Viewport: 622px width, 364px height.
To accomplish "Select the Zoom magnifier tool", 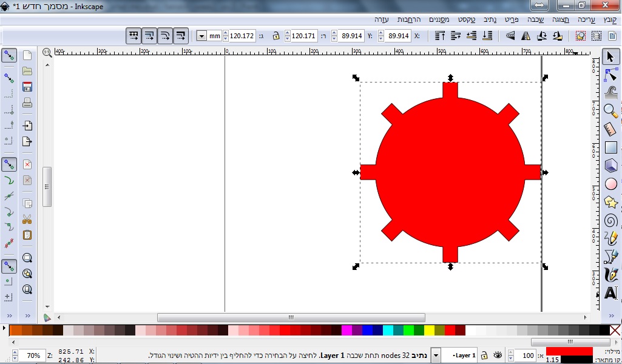I will 610,110.
